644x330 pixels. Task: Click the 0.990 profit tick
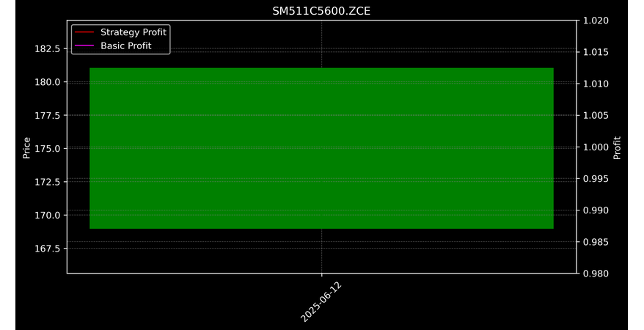tap(596, 210)
